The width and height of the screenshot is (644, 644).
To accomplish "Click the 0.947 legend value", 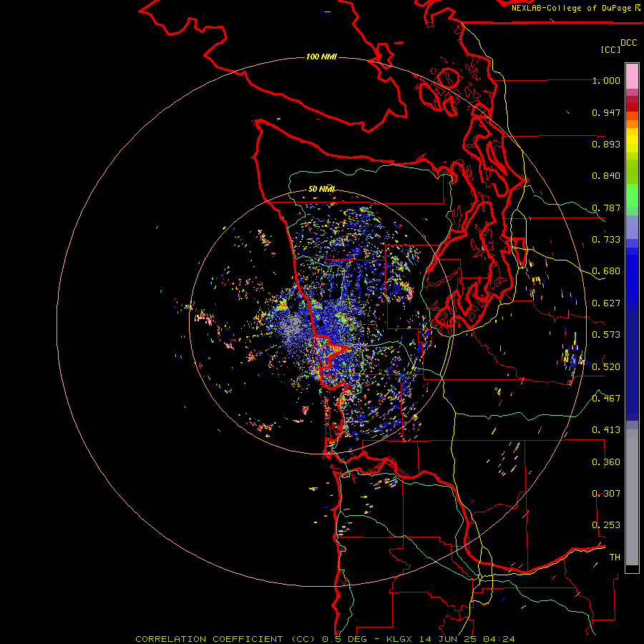I will point(606,112).
